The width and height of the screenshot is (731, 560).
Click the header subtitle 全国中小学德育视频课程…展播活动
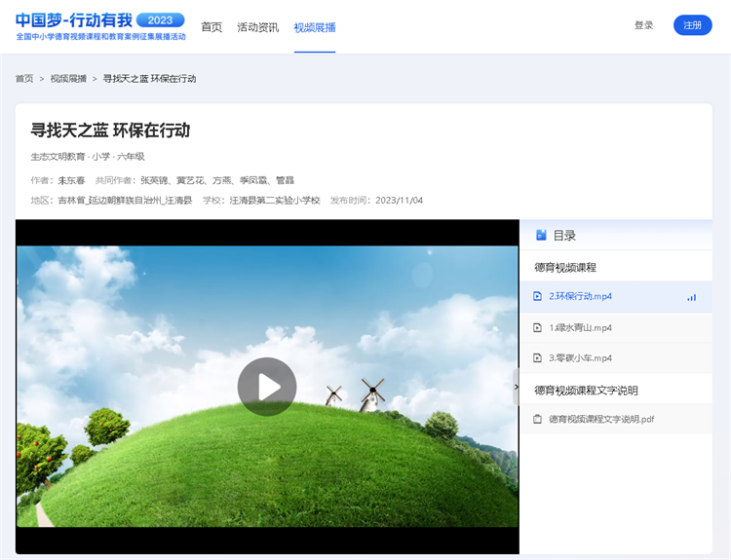point(100,36)
